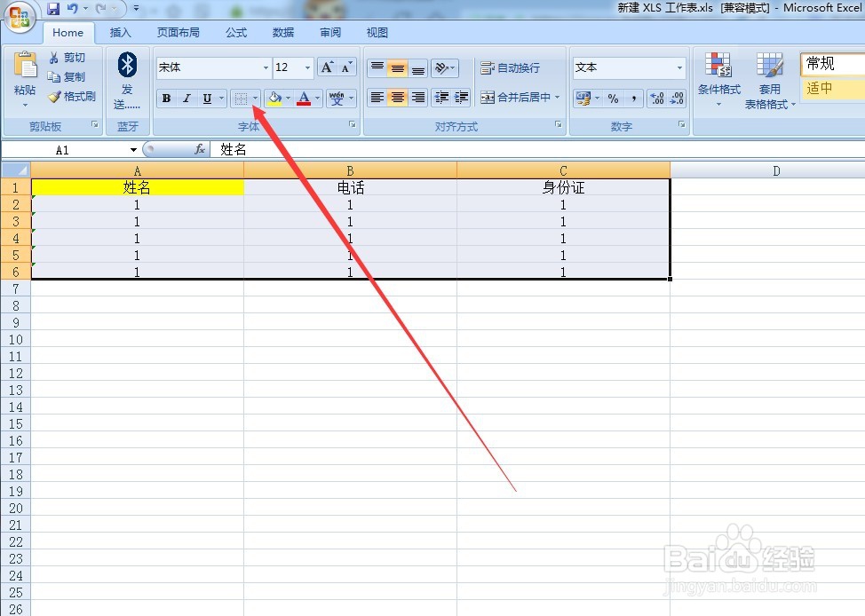Viewport: 865px width, 616px height.
Task: Click insert function fx button
Action: coord(200,149)
